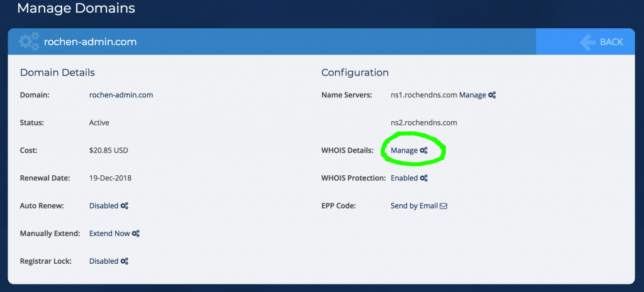This screenshot has width=644, height=292.
Task: Click gear icon next to Auto Renew Disabled
Action: tap(125, 206)
